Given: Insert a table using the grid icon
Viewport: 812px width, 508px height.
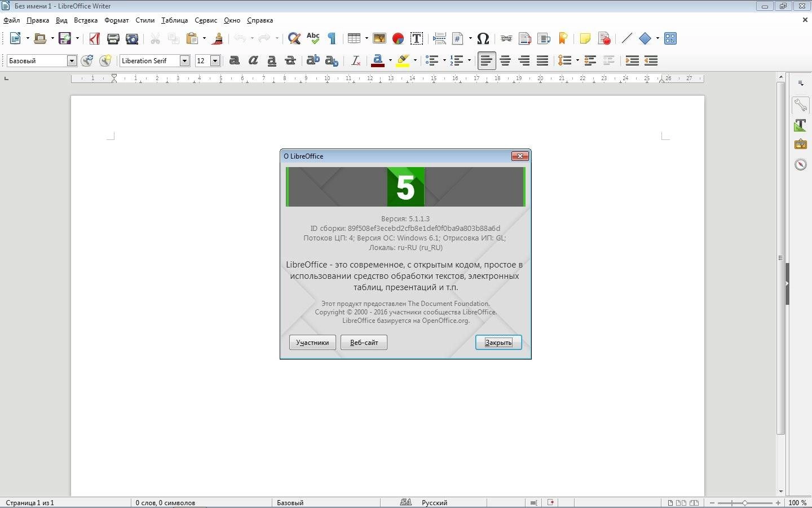Looking at the screenshot, I should click(x=354, y=38).
